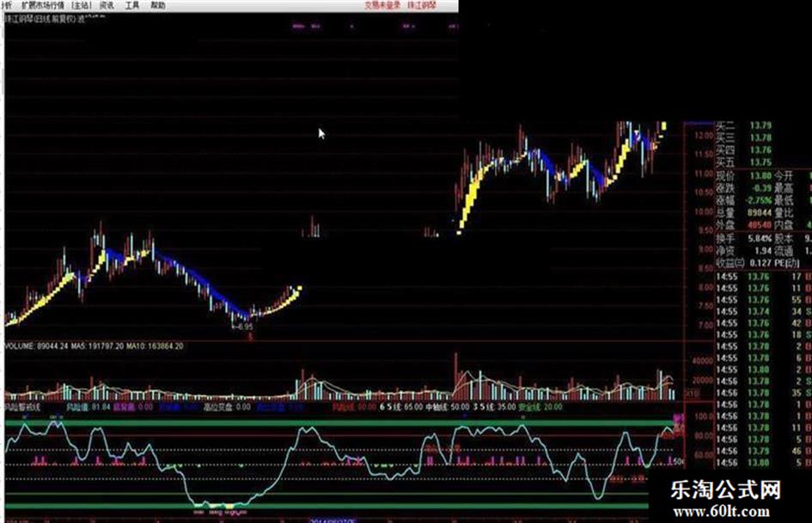812x523 pixels.
Task: Click the 14:55 13.74 trade row
Action: 763,312
